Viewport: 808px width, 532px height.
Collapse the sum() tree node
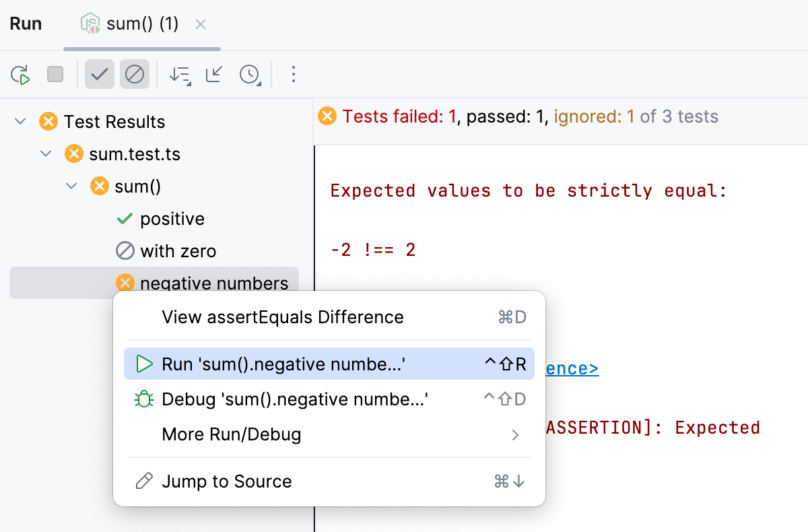71,186
